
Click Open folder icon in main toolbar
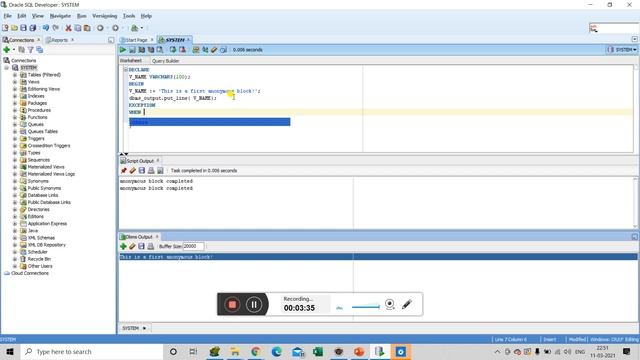pos(14,28)
